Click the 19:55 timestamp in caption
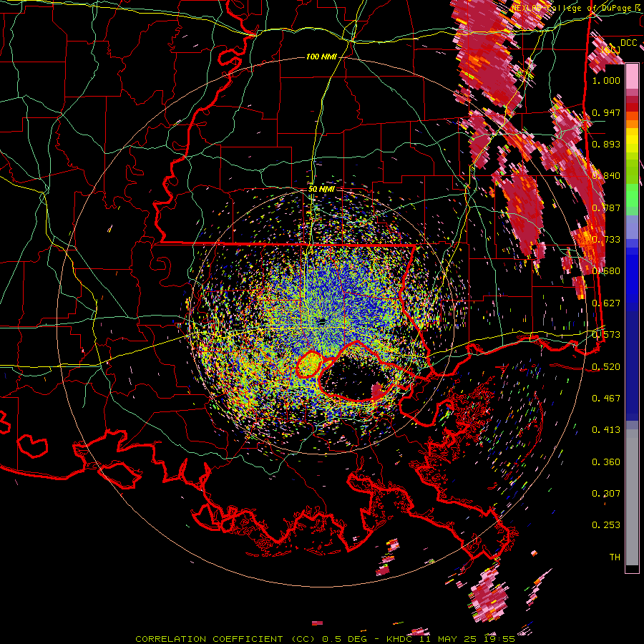 tap(499, 639)
